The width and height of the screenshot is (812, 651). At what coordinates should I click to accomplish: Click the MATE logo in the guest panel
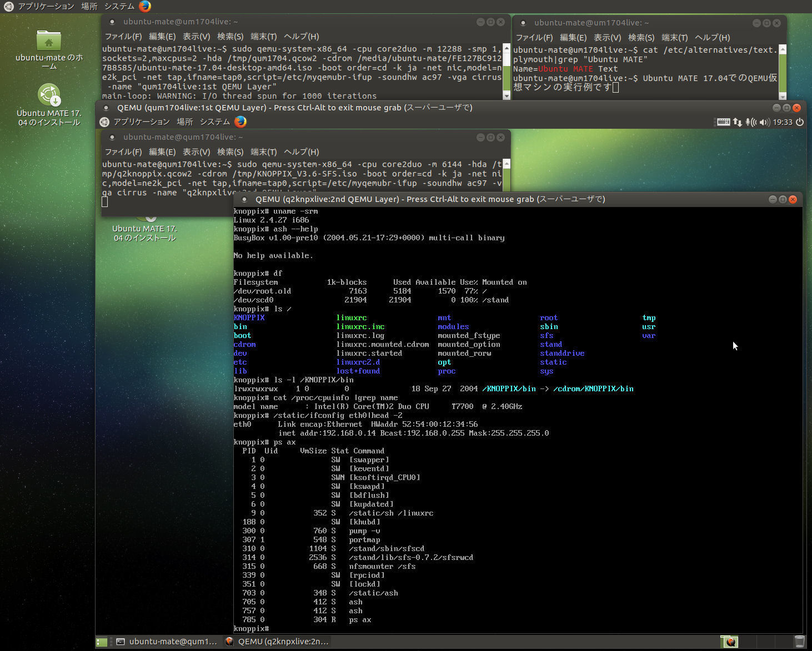104,122
